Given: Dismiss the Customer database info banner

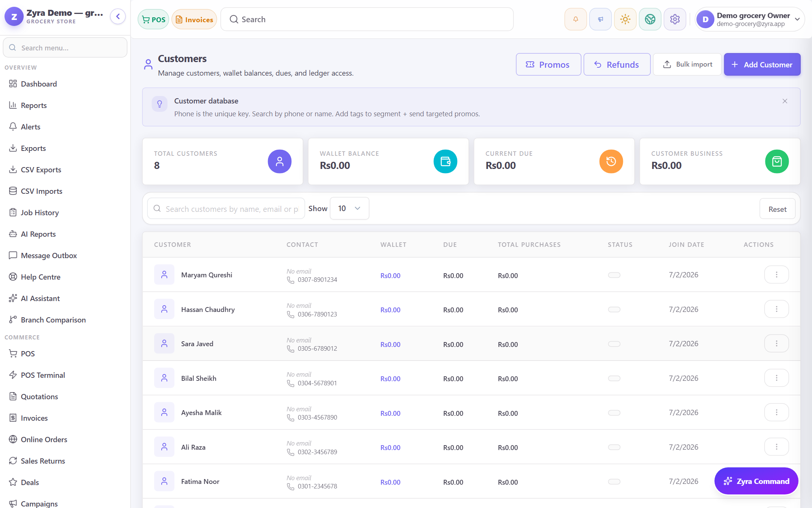Looking at the screenshot, I should 785,101.
